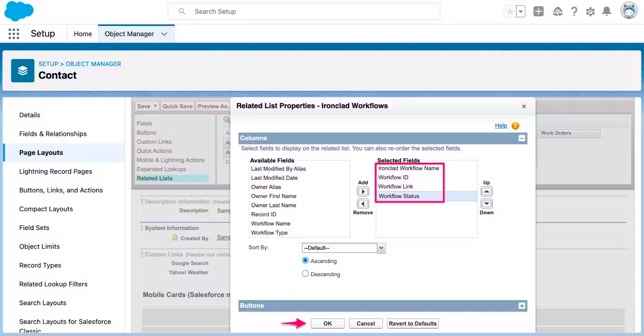Open Fields & Relationships in the sidebar
Image resolution: width=644 pixels, height=336 pixels.
(53, 134)
